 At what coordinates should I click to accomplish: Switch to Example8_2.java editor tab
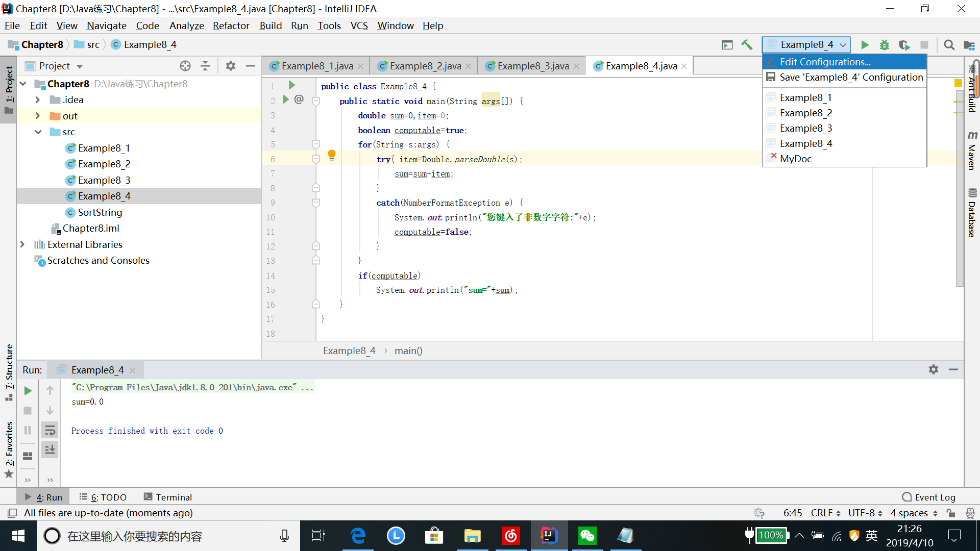pos(425,66)
